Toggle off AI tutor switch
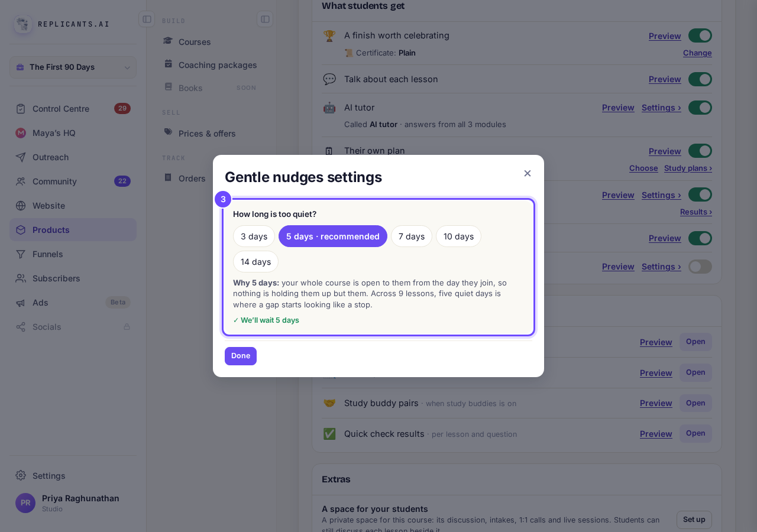 [700, 108]
